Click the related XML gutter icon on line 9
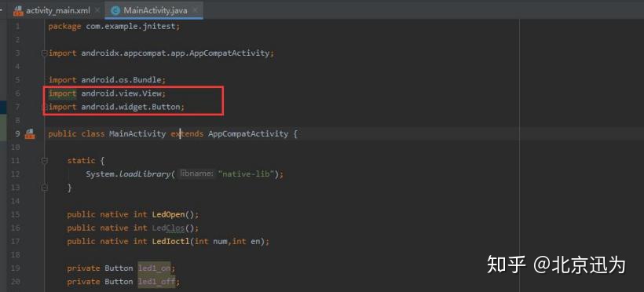The height and width of the screenshot is (292, 644). coord(30,133)
